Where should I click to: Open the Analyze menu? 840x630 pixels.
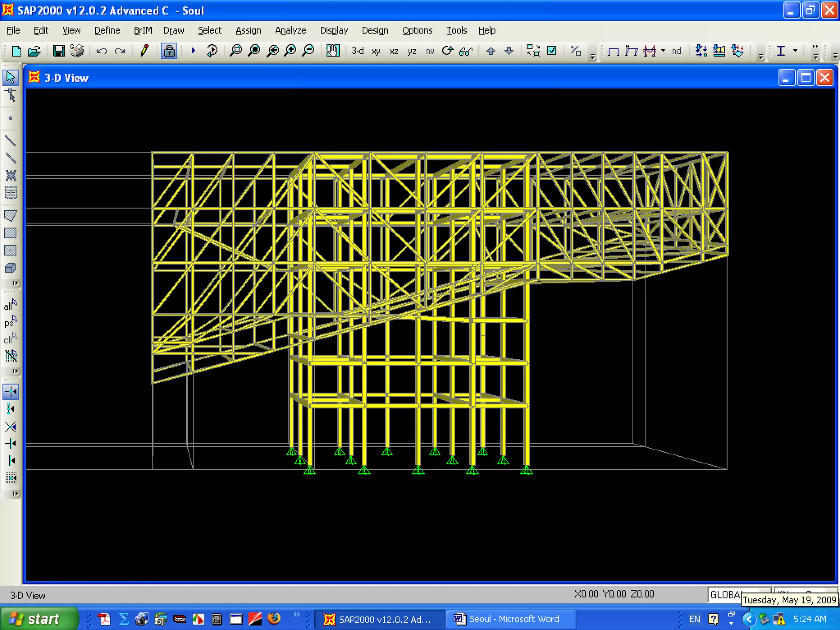(290, 30)
